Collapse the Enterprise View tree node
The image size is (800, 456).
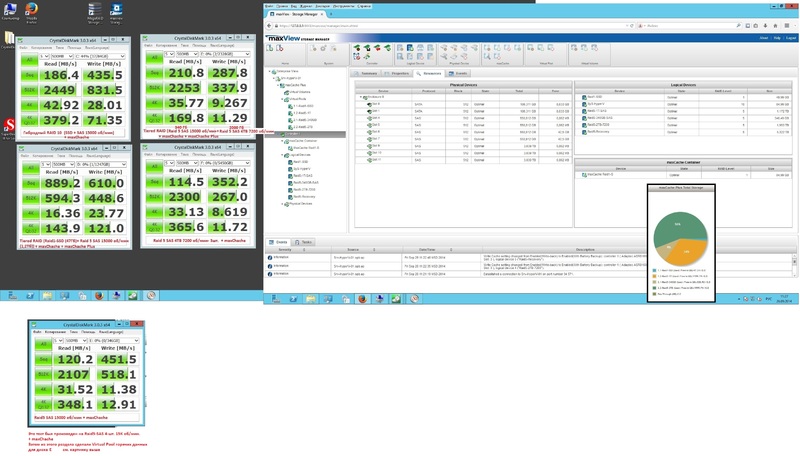click(270, 72)
